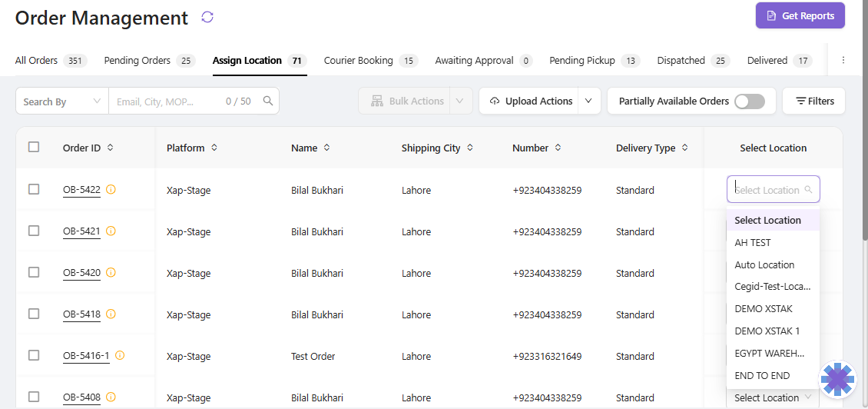Sort by Order ID column arrows
Image resolution: width=868 pixels, height=409 pixels.
tap(111, 148)
